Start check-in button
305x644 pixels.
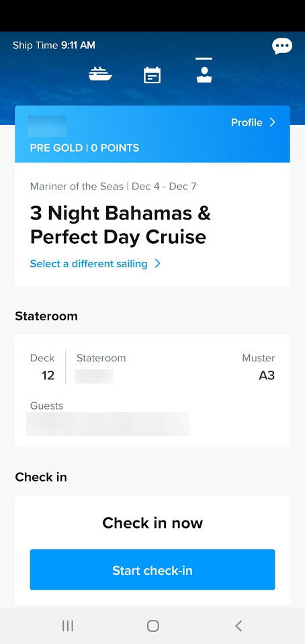152,569
